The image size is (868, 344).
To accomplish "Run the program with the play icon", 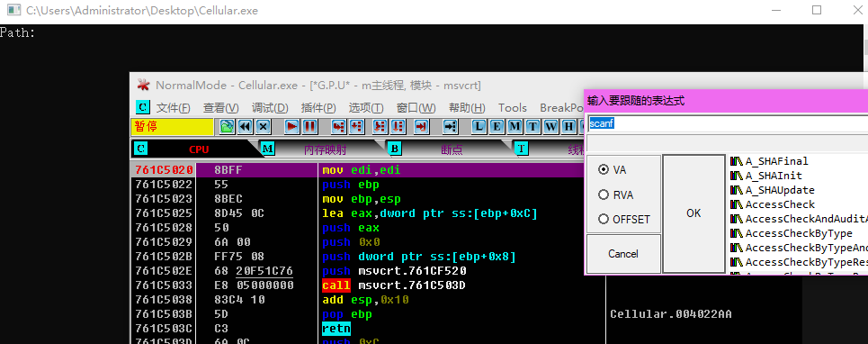I will pyautogui.click(x=291, y=127).
